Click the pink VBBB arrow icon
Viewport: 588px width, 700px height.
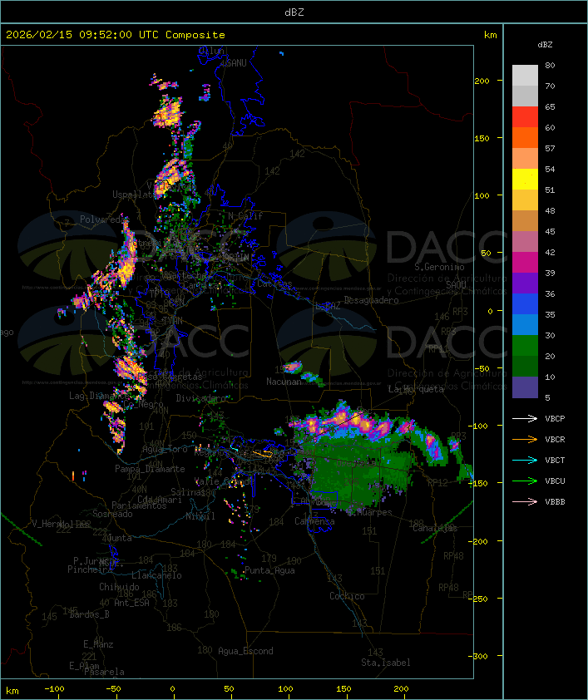click(525, 501)
